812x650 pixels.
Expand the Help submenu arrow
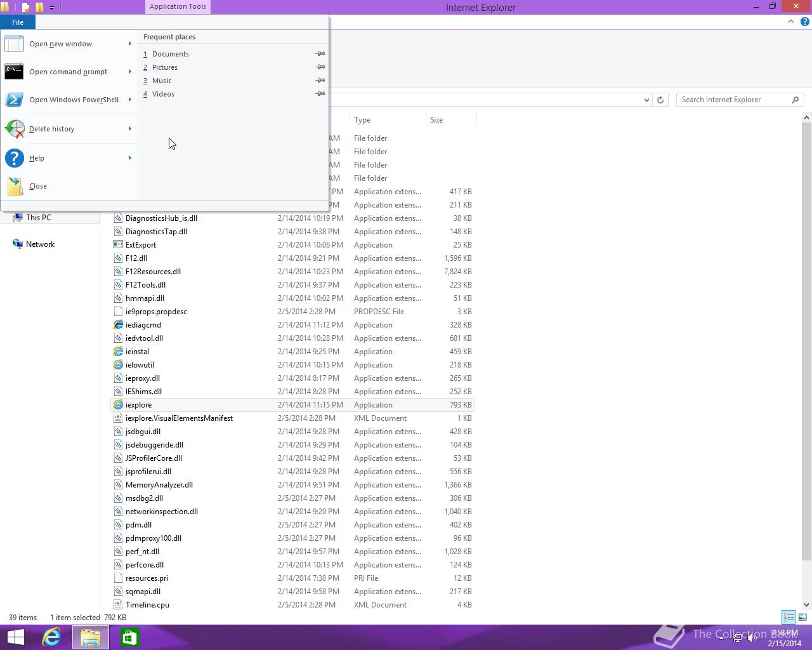tap(129, 158)
